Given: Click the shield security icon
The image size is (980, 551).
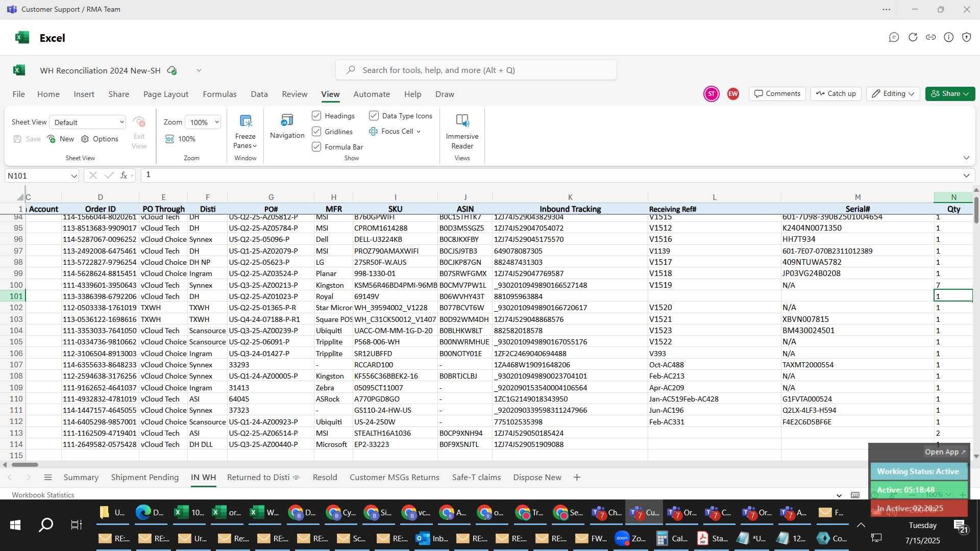Looking at the screenshot, I should (967, 37).
